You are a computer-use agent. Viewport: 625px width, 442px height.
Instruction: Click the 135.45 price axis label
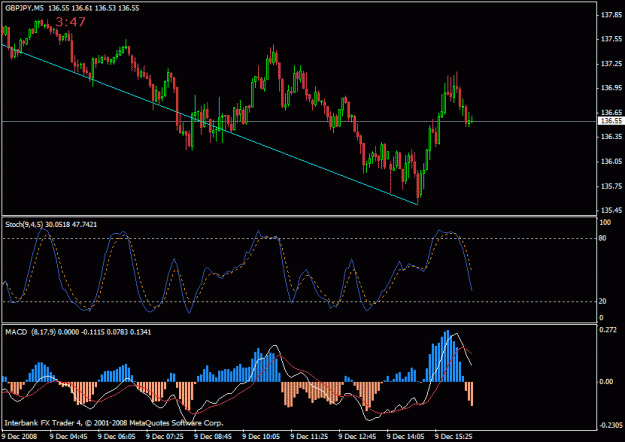click(x=611, y=210)
